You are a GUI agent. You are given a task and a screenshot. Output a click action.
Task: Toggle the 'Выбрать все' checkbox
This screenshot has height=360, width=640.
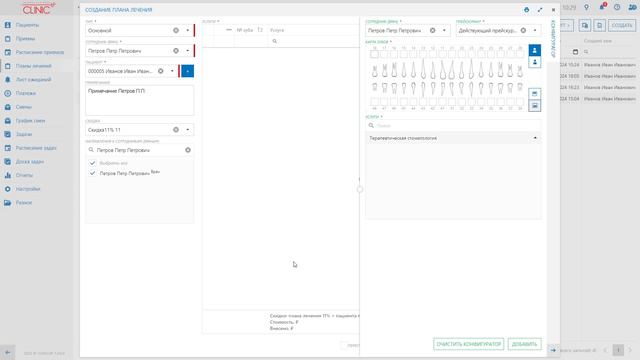pos(92,163)
